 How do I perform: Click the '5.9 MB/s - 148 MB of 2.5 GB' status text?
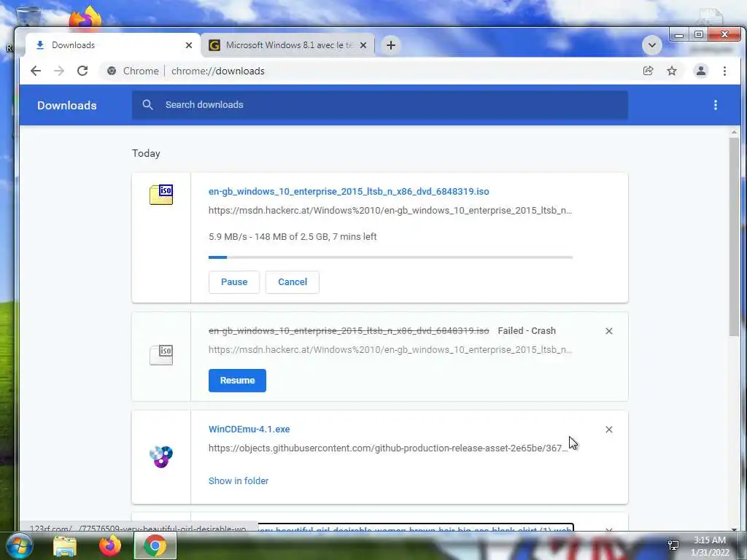click(293, 237)
